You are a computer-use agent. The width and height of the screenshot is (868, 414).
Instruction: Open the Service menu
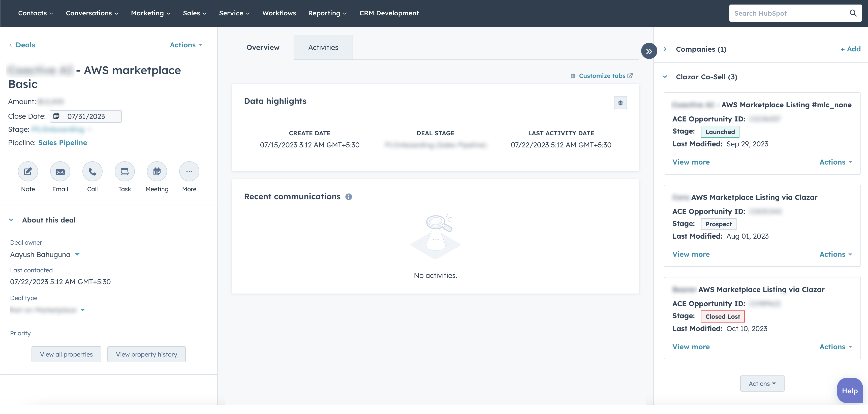click(234, 13)
